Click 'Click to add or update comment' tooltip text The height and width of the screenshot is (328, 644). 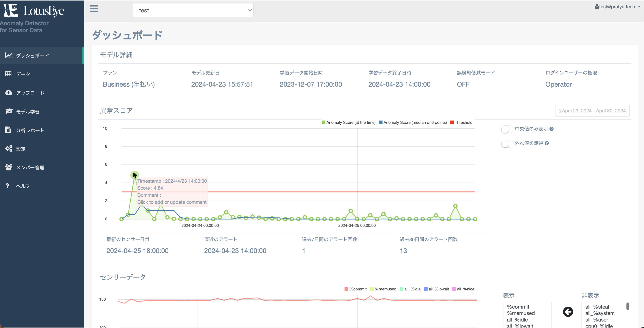coord(172,202)
